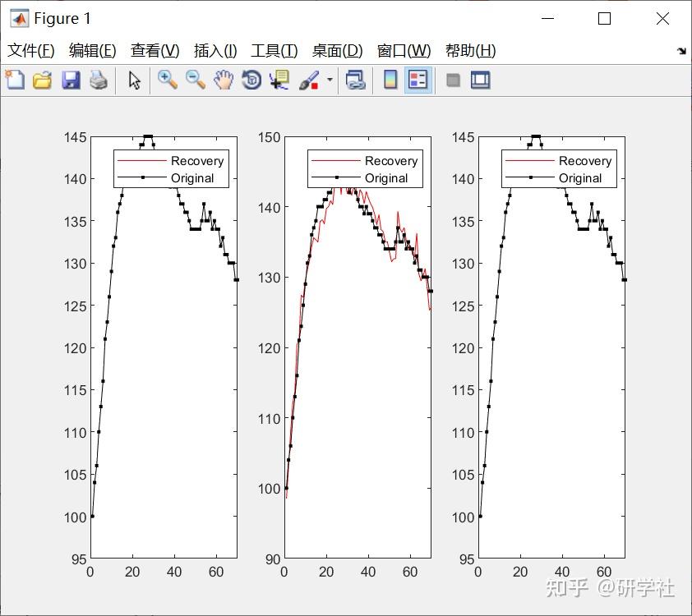Image resolution: width=692 pixels, height=616 pixels.
Task: Toggle the Insert Legend button
Action: 418,80
